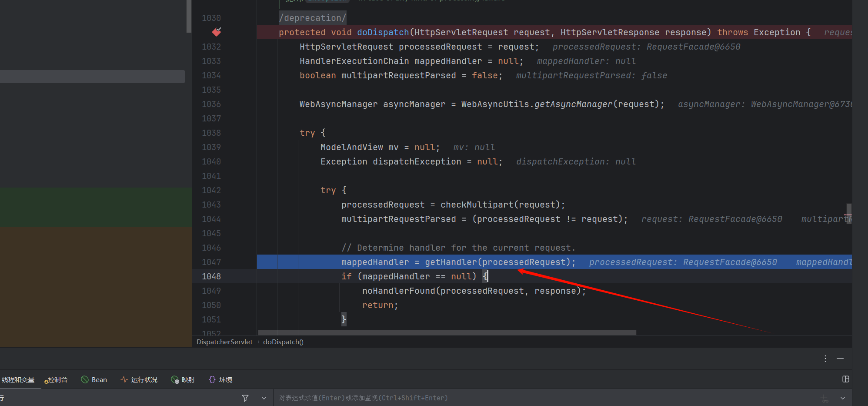The width and height of the screenshot is (868, 406).
Task: Switch to the 控制台 console tab
Action: pos(57,379)
